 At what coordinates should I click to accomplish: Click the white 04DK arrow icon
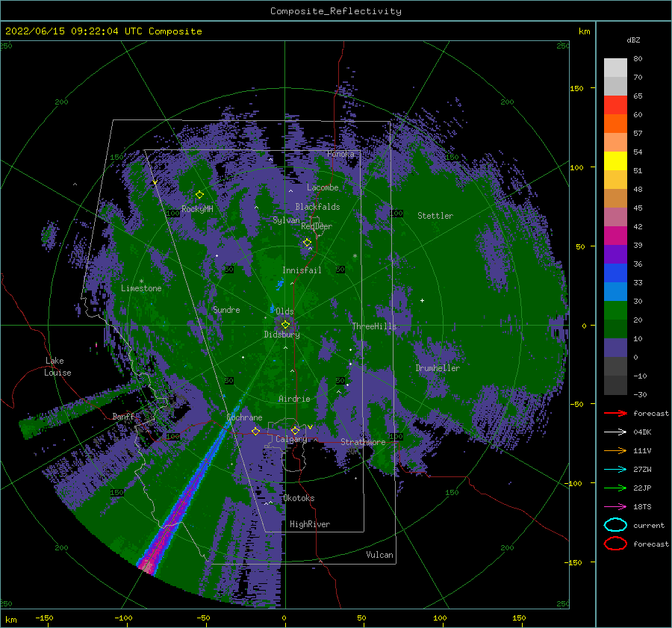pyautogui.click(x=615, y=432)
